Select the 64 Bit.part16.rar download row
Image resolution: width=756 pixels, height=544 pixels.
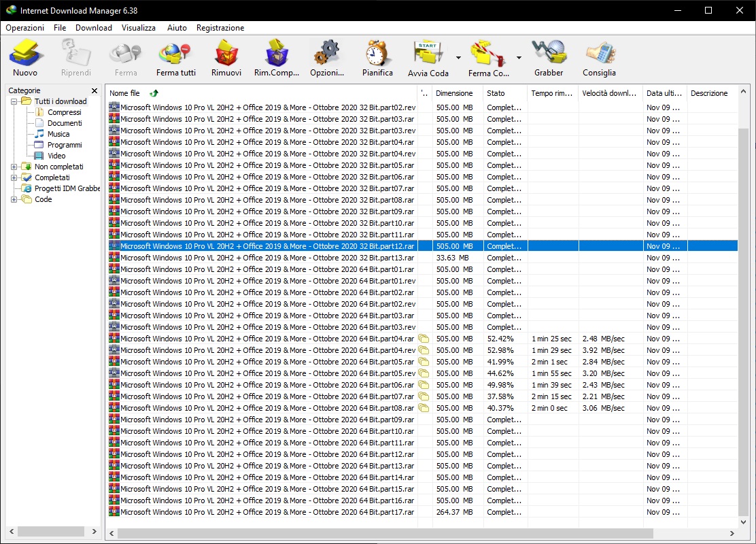click(x=422, y=500)
